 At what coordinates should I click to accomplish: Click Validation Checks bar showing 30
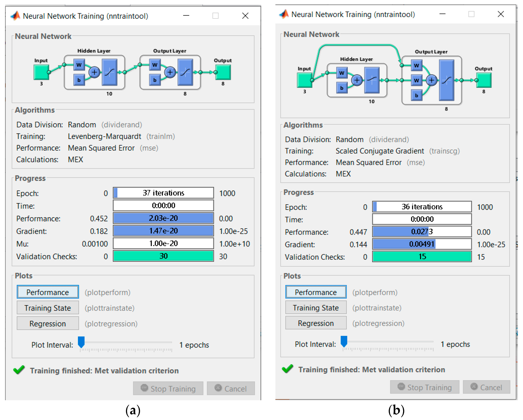(x=163, y=256)
